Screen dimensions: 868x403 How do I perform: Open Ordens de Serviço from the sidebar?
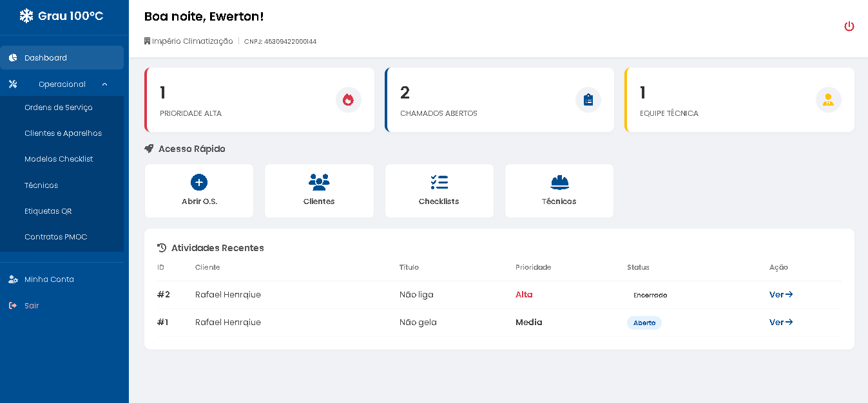57,107
